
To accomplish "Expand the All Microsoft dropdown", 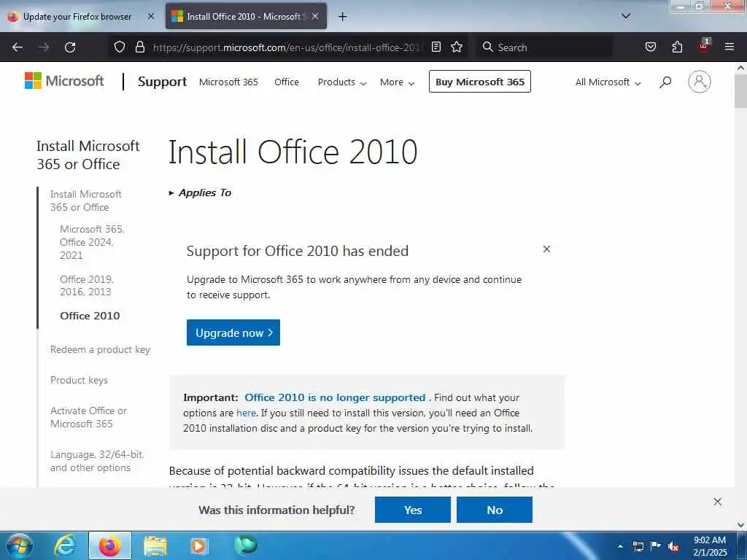I will (608, 82).
